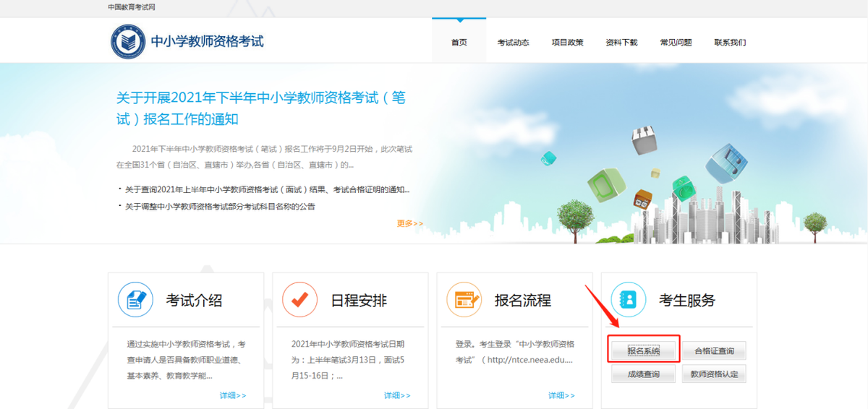Click 详细>> under 报名流程

point(561,395)
